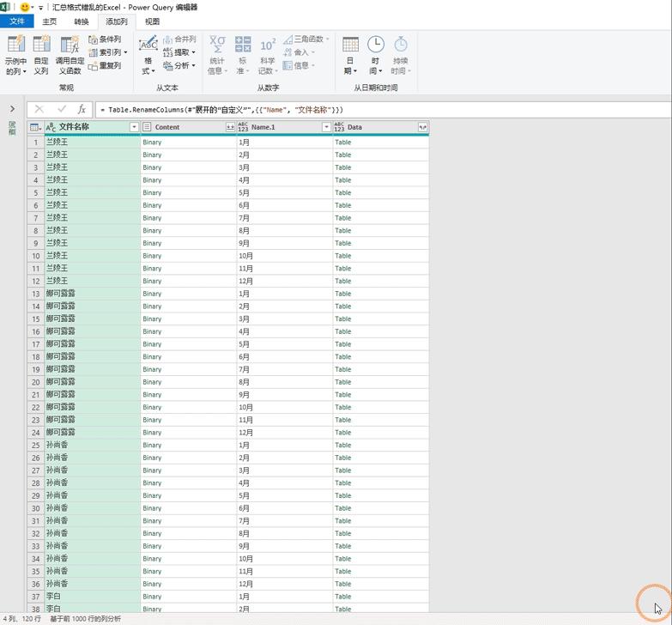
Task: Click the 日期 (Date) calendar icon
Action: click(350, 46)
